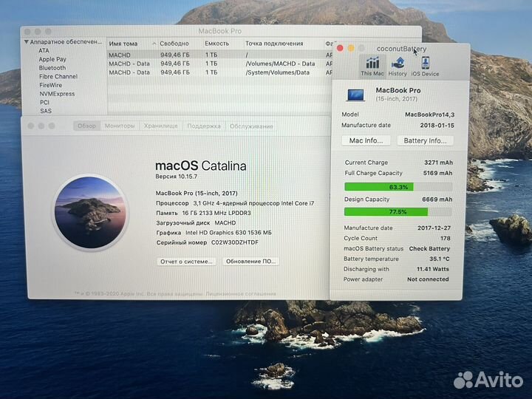Image resolution: width=532 pixels, height=399 pixels.
Task: Select FireWire in the hardware sidebar
Action: tap(50, 85)
